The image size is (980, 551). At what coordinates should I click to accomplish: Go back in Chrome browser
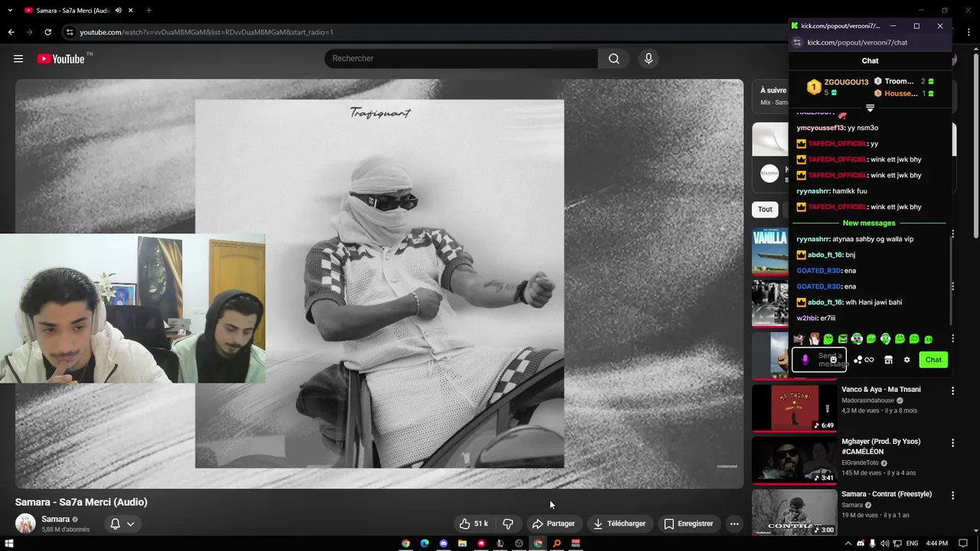point(11,32)
